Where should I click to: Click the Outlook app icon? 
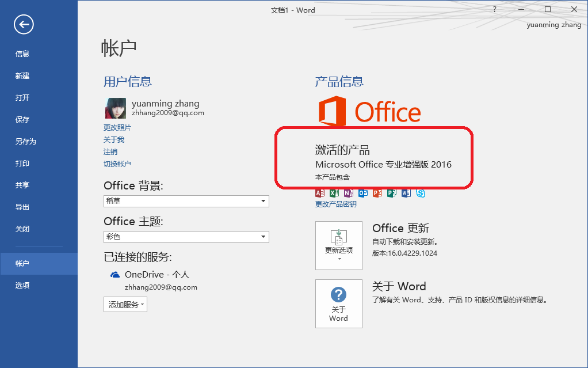[363, 193]
